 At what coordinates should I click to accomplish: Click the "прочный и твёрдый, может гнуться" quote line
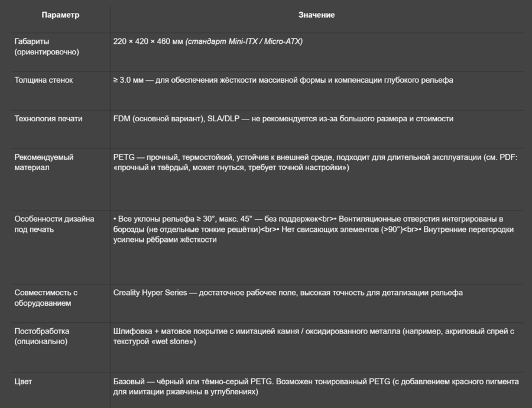[231, 168]
